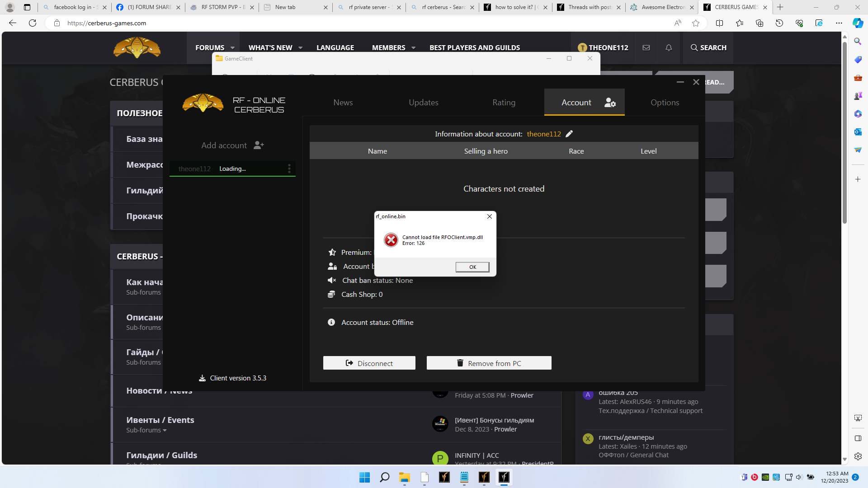Open Edge Settings and more menu

(x=839, y=23)
